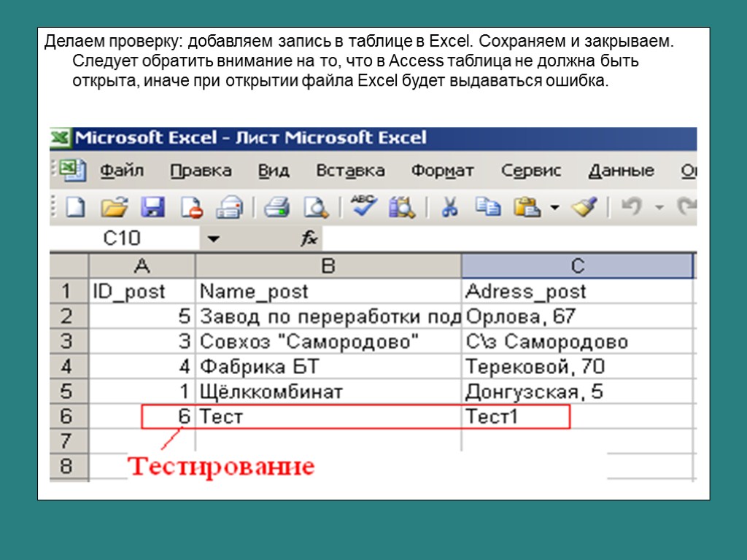
Task: Select cell containing Adress_post
Action: (x=578, y=291)
